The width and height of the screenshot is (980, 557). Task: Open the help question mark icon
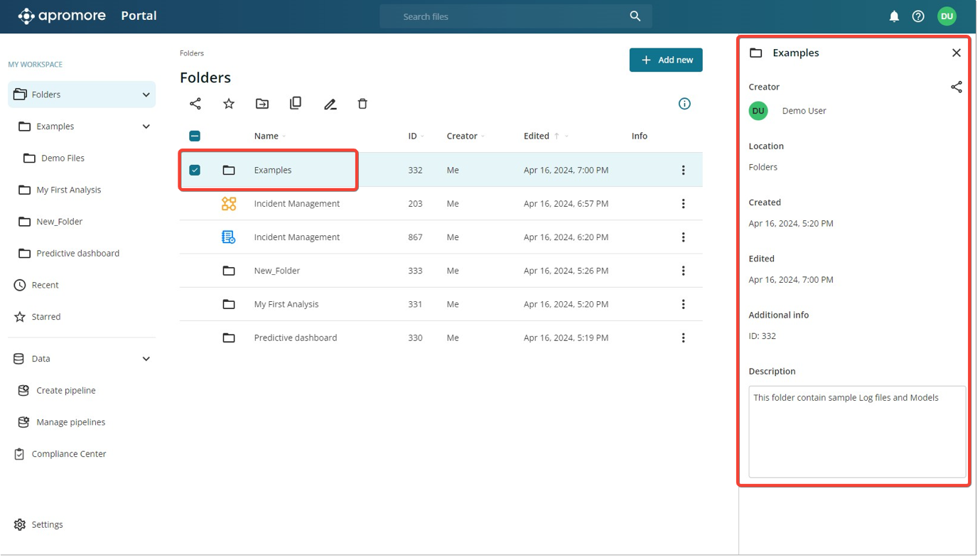click(x=918, y=16)
